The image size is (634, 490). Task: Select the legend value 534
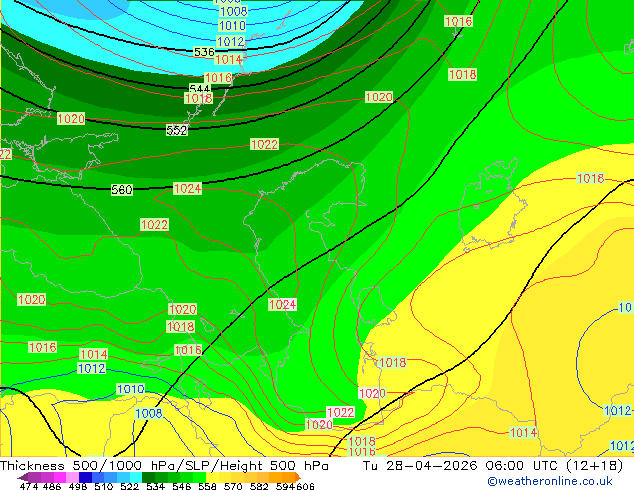[x=156, y=486]
